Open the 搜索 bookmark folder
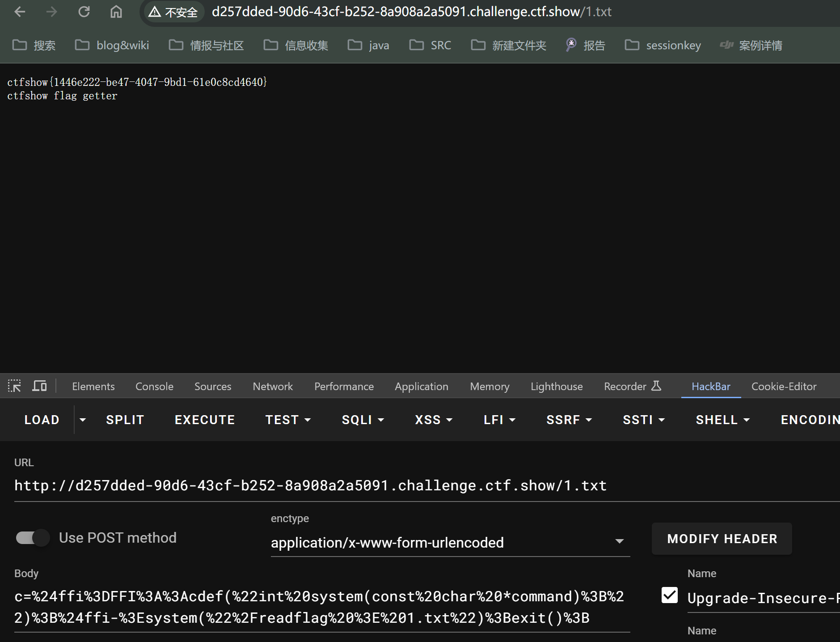840x642 pixels. [34, 45]
